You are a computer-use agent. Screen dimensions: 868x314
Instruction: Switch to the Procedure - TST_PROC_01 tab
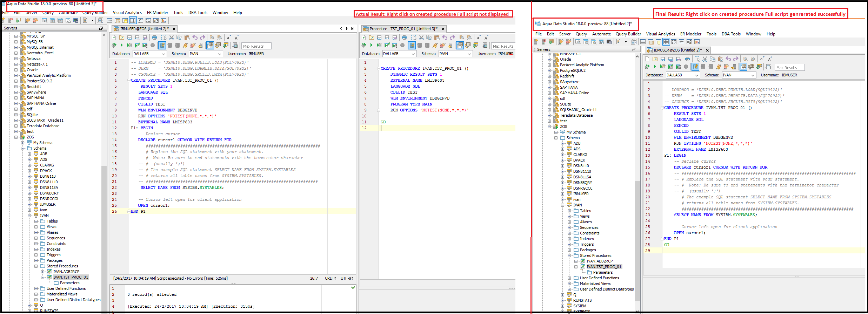[403, 29]
